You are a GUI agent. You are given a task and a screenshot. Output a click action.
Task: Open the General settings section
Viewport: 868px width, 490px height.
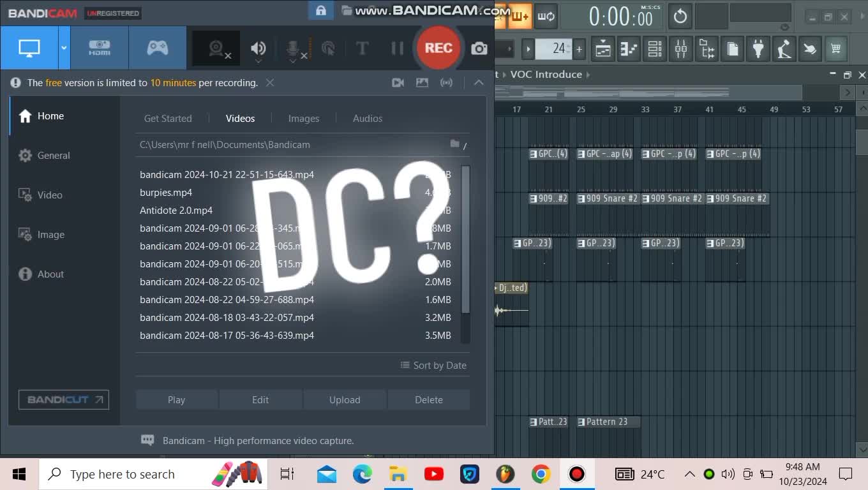(54, 156)
